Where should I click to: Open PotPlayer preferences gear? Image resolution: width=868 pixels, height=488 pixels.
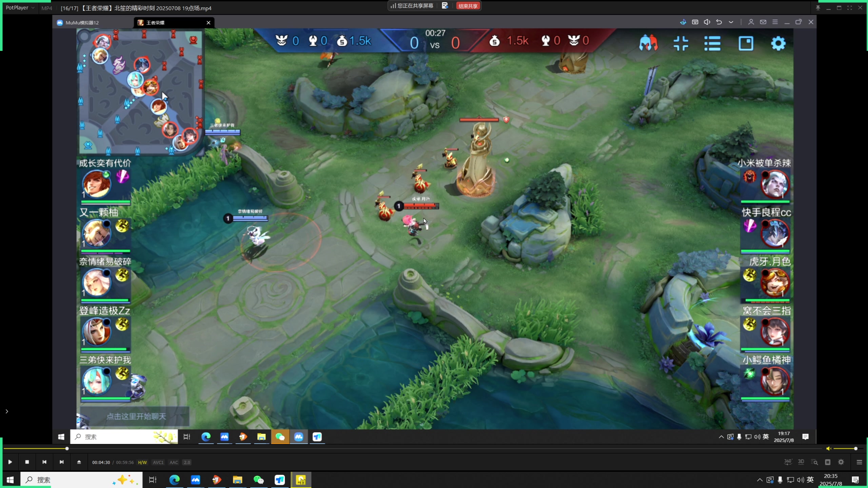[x=841, y=462]
